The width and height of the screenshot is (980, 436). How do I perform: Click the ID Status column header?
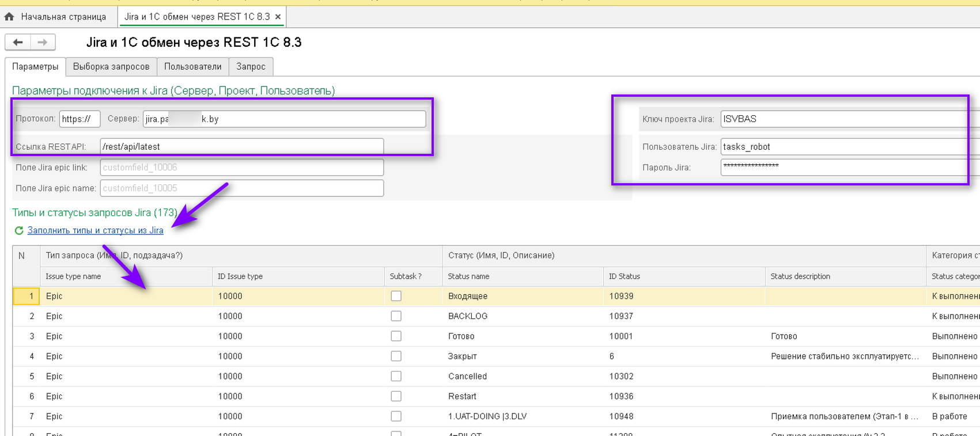pyautogui.click(x=684, y=276)
